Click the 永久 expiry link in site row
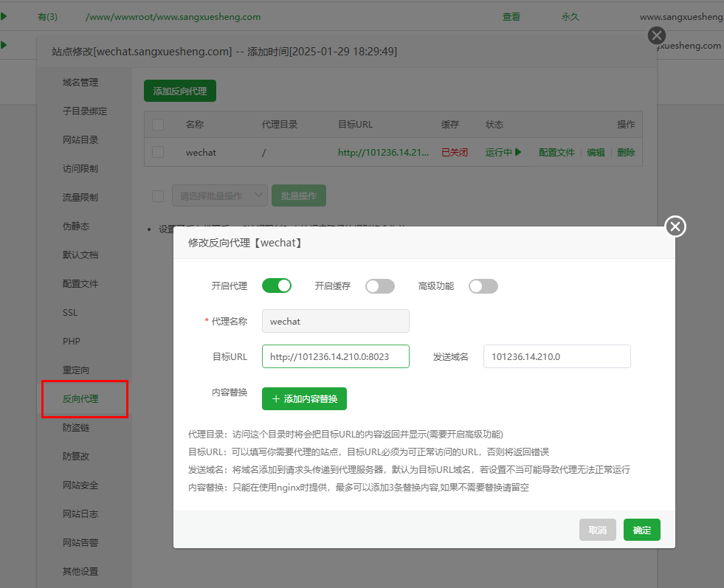The height and width of the screenshot is (588, 724). tap(570, 17)
